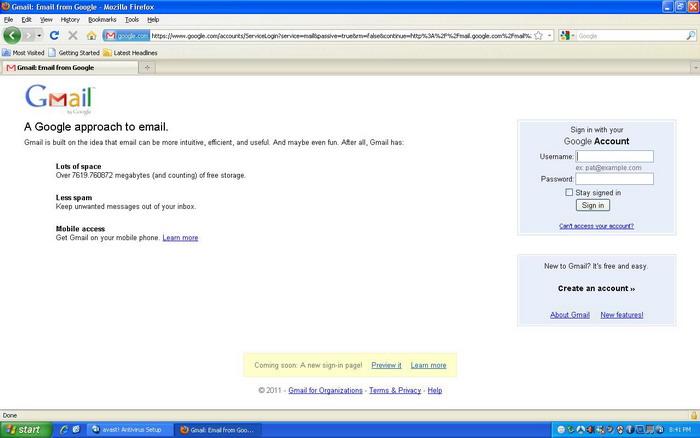Click the Sign in button
This screenshot has width=700, height=438.
point(593,205)
